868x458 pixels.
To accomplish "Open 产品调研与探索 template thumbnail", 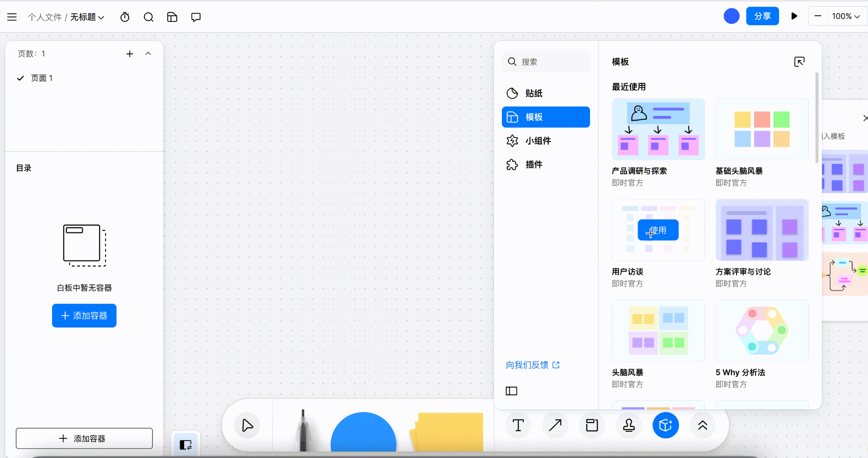I will pyautogui.click(x=658, y=129).
